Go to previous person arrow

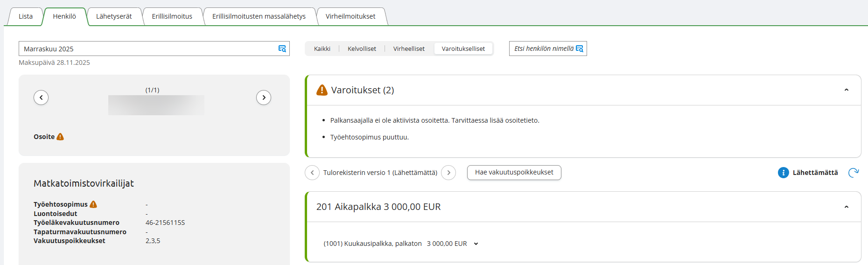coord(41,98)
